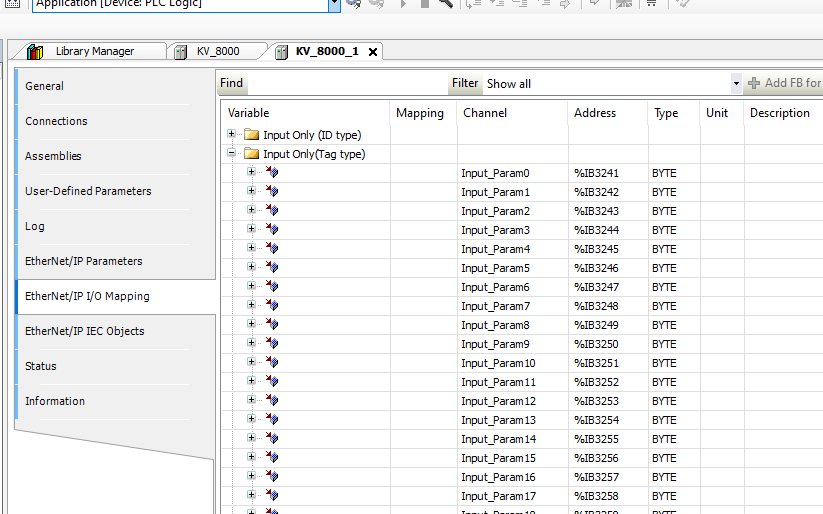Click the channel icon in the Input_Param11 row
The height and width of the screenshot is (514, 823).
(272, 381)
